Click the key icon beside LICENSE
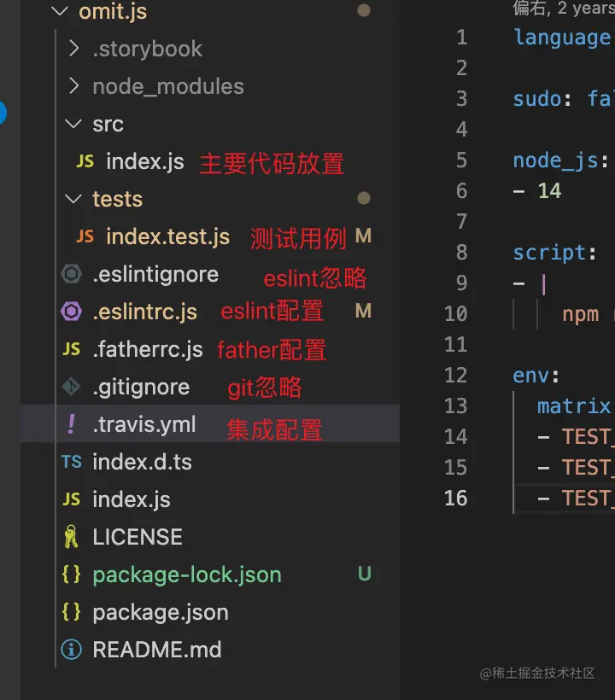This screenshot has height=700, width=615. click(x=71, y=537)
